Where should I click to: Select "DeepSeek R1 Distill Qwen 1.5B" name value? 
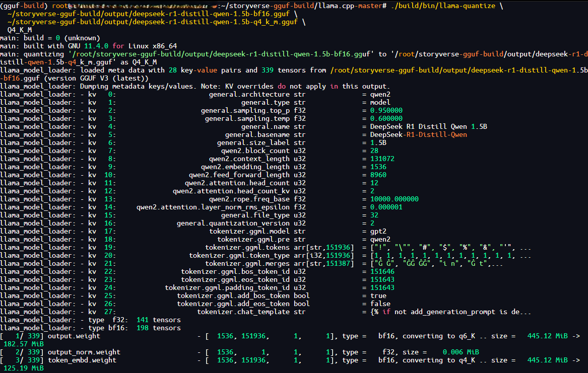(x=429, y=126)
